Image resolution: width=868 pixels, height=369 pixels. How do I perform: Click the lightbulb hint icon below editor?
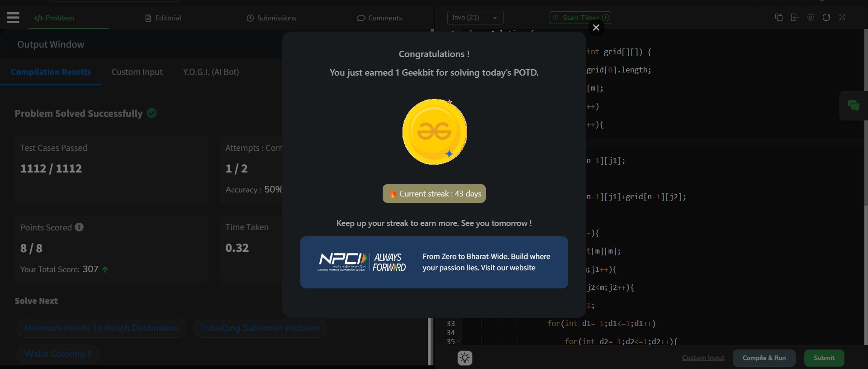(465, 358)
